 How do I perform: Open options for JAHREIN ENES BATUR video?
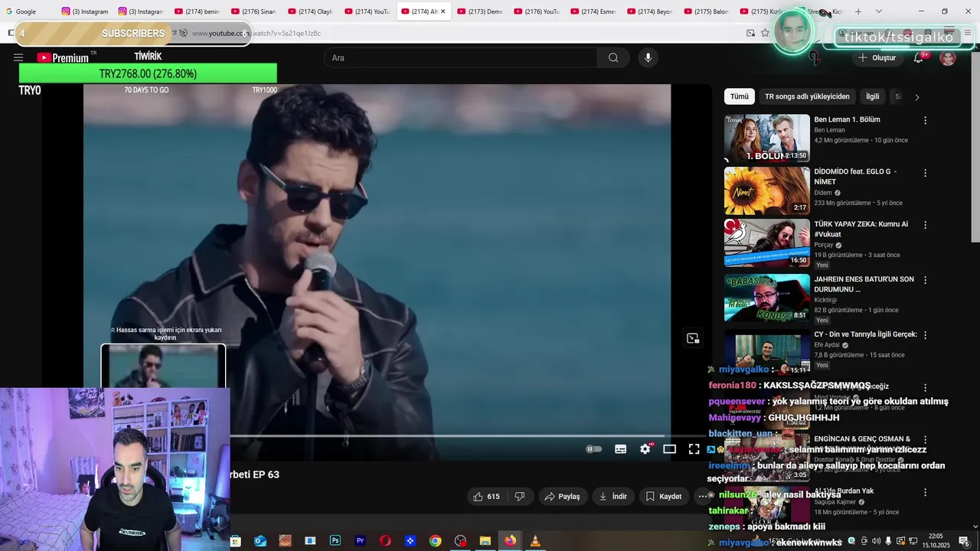point(925,281)
